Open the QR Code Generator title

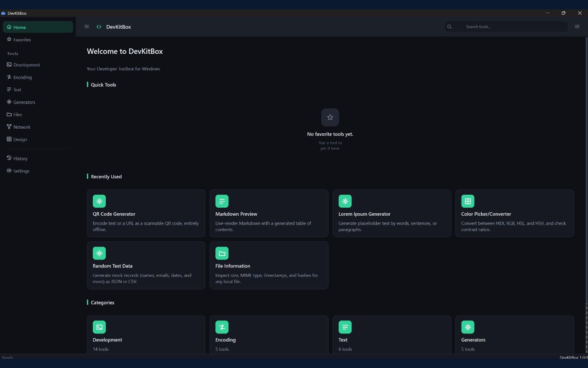[x=114, y=214]
